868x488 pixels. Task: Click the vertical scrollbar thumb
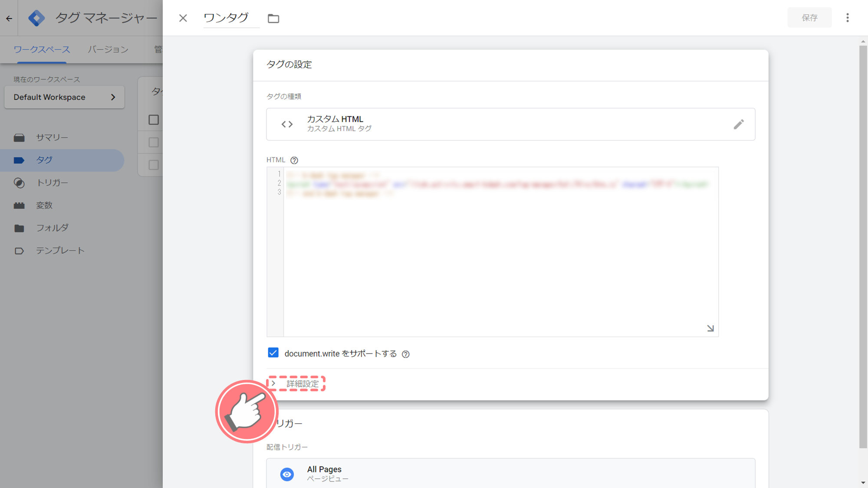point(863,247)
